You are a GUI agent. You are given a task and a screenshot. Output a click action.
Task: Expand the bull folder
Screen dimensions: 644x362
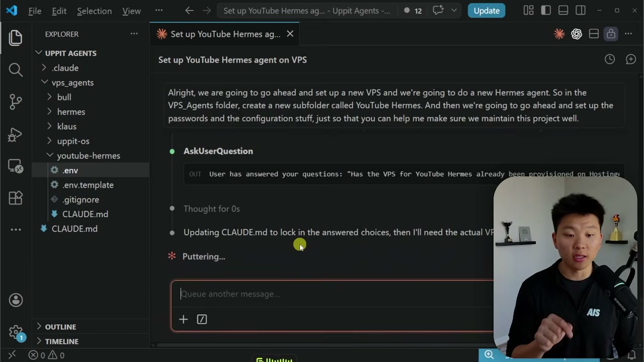(x=91, y=97)
